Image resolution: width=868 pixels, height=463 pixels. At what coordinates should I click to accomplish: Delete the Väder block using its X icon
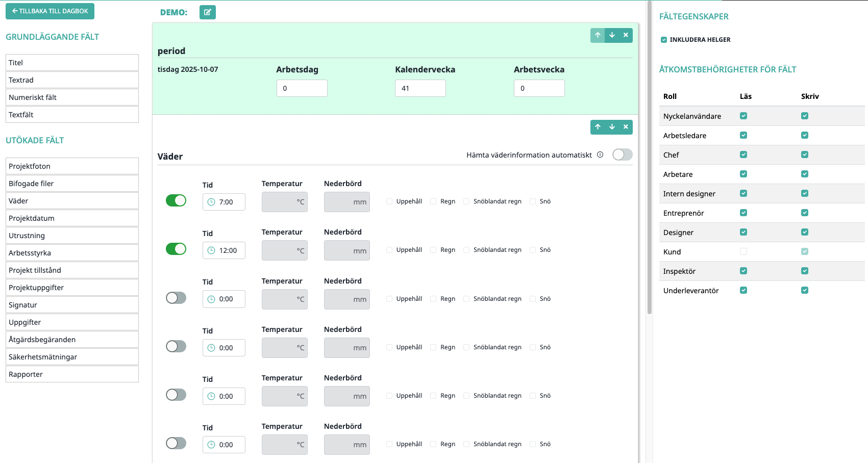[626, 127]
